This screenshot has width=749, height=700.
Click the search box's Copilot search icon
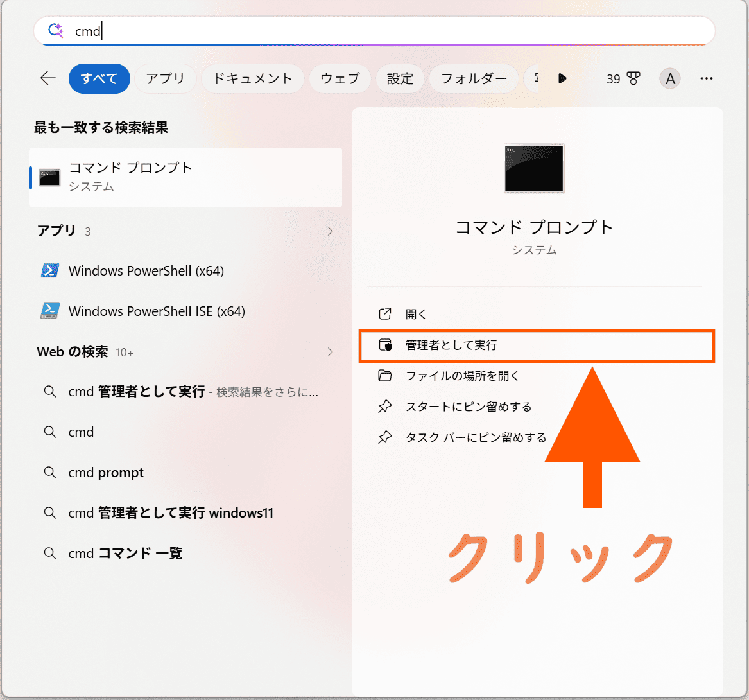point(56,30)
